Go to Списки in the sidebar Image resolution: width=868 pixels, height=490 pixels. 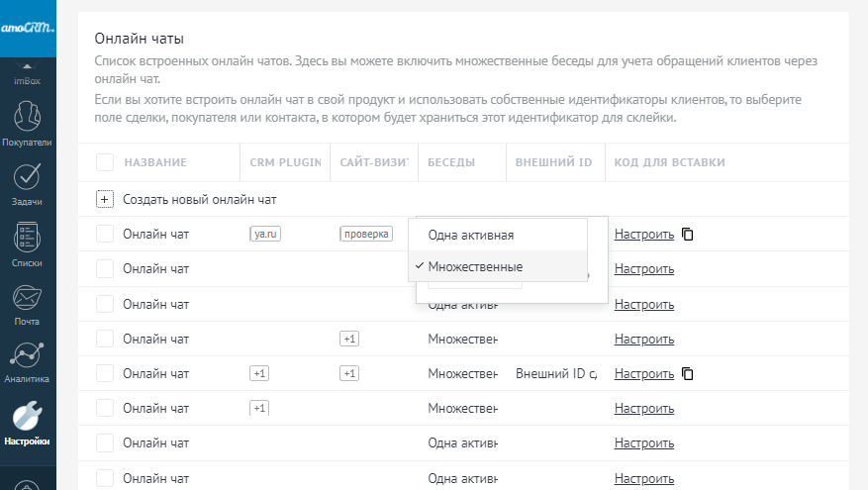28,244
